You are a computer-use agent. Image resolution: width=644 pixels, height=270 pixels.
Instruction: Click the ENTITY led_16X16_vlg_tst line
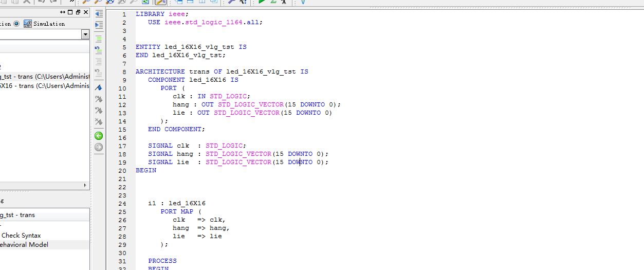tap(191, 47)
